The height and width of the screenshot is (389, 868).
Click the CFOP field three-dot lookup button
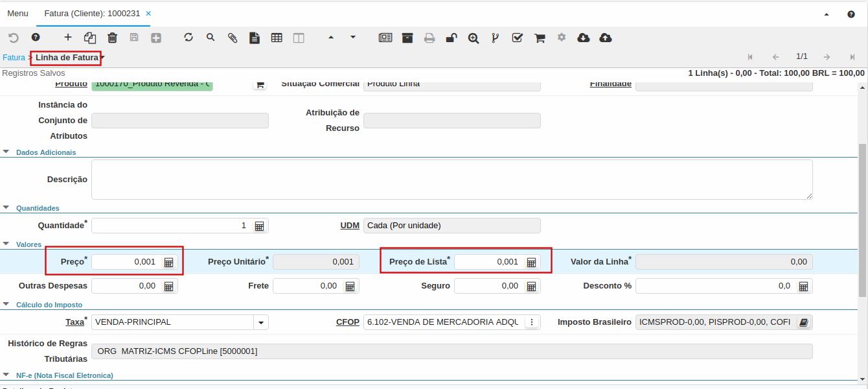532,322
